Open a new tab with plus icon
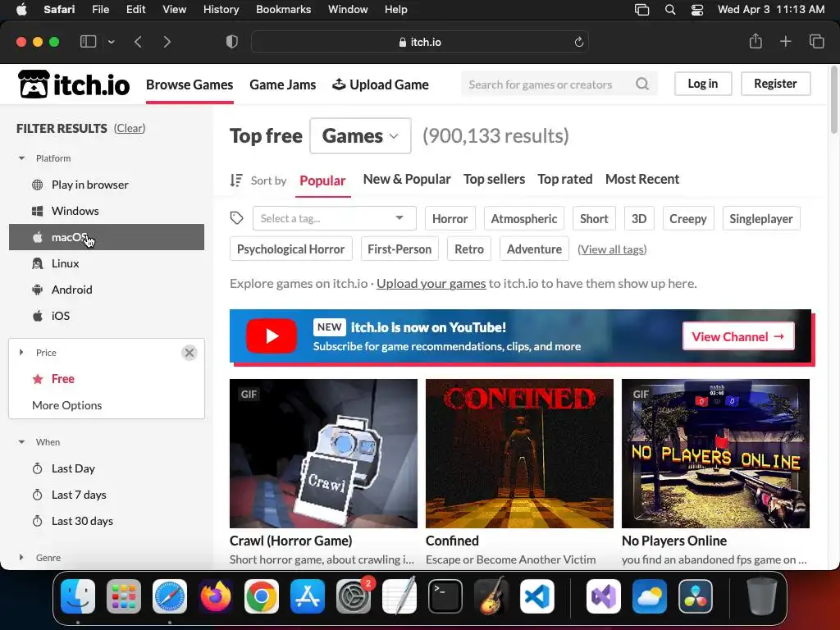Screen dimensions: 840x630 click(785, 41)
